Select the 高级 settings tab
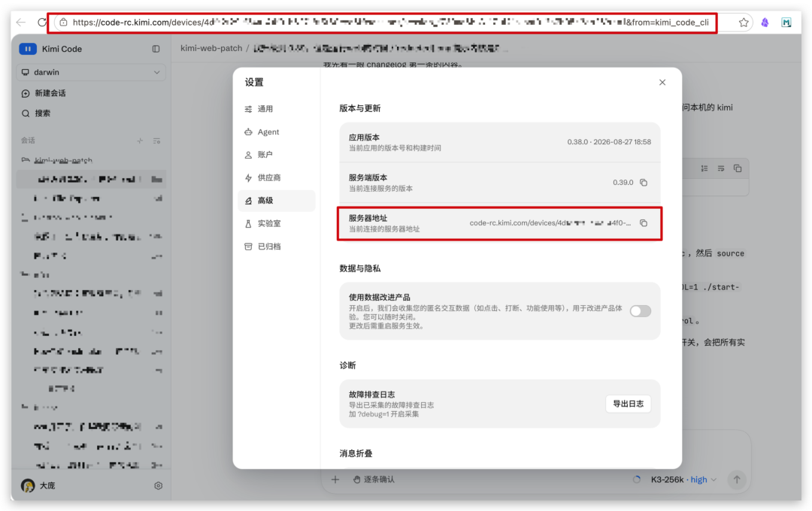Image resolution: width=812 pixels, height=511 pixels. tap(277, 201)
